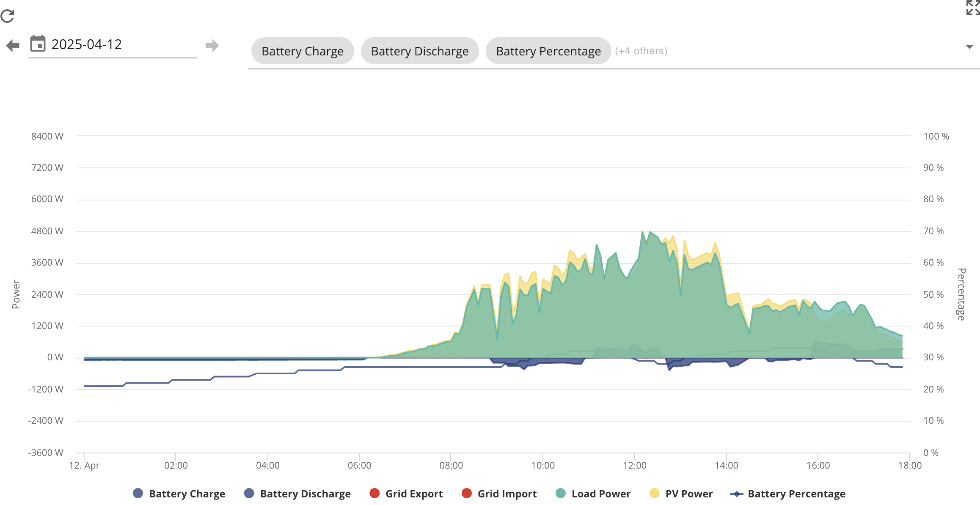Viewport: 980px width, 505px height.
Task: Toggle fullscreen with the expand icon
Action: tap(973, 8)
